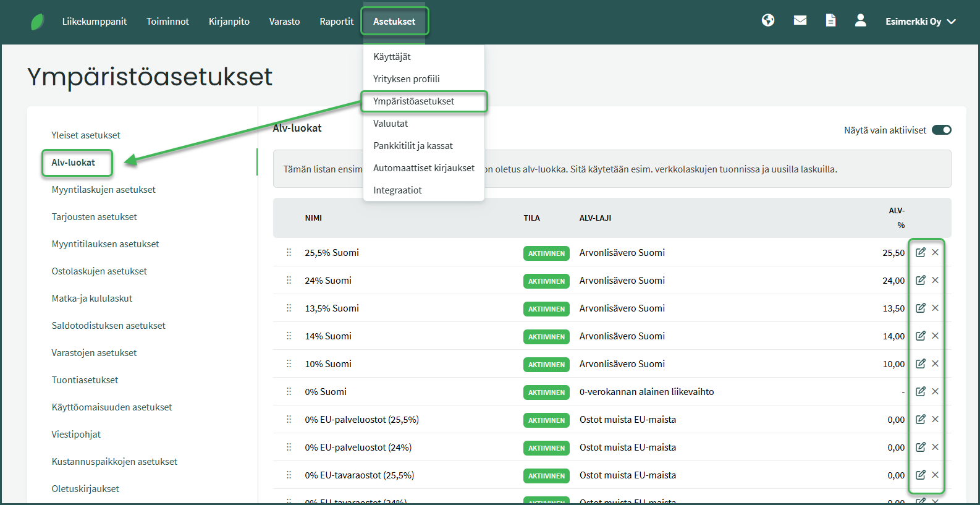Edit the 0% Suomi VAT class

point(920,391)
